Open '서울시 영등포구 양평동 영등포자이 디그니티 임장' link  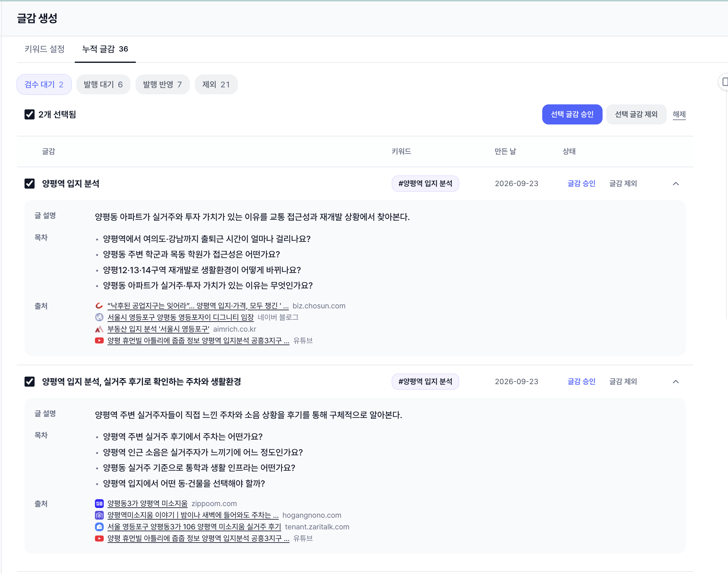pyautogui.click(x=180, y=317)
